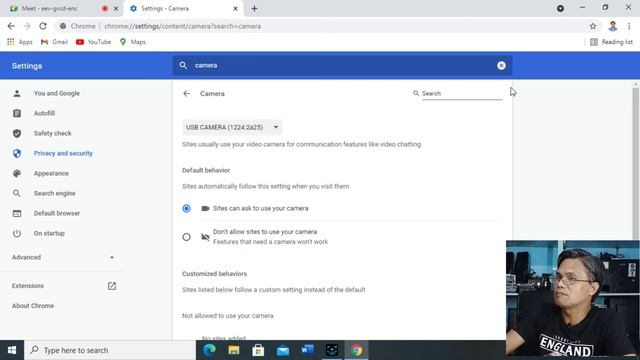Open File Explorer from taskbar
The height and width of the screenshot is (360, 640).
[234, 350]
